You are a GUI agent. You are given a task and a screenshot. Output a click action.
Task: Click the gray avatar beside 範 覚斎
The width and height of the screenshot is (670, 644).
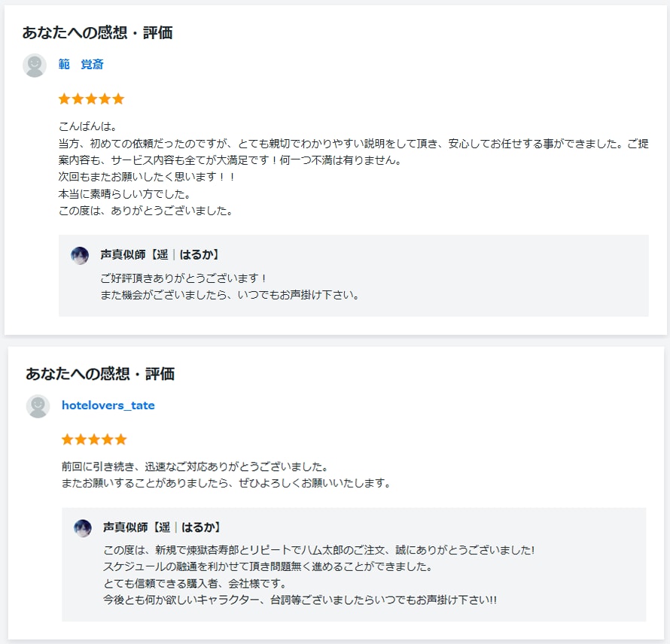35,65
